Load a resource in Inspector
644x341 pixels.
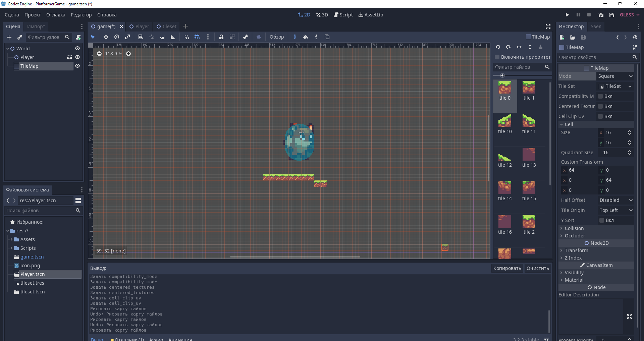pos(573,37)
